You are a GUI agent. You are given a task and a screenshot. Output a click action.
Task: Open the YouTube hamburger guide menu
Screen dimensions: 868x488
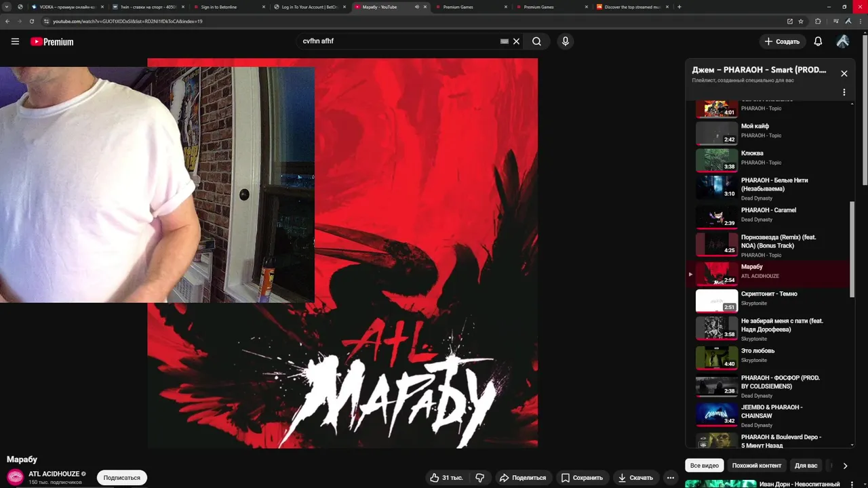(x=15, y=41)
